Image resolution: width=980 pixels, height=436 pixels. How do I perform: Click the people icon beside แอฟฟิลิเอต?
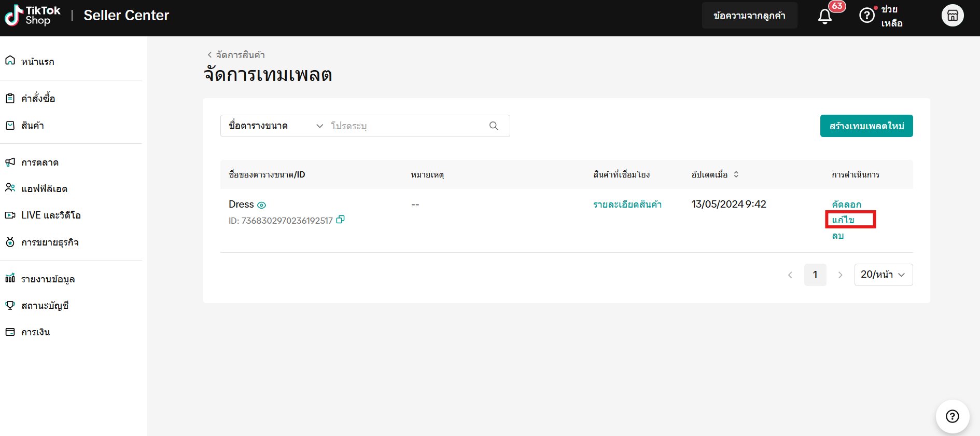tap(10, 188)
